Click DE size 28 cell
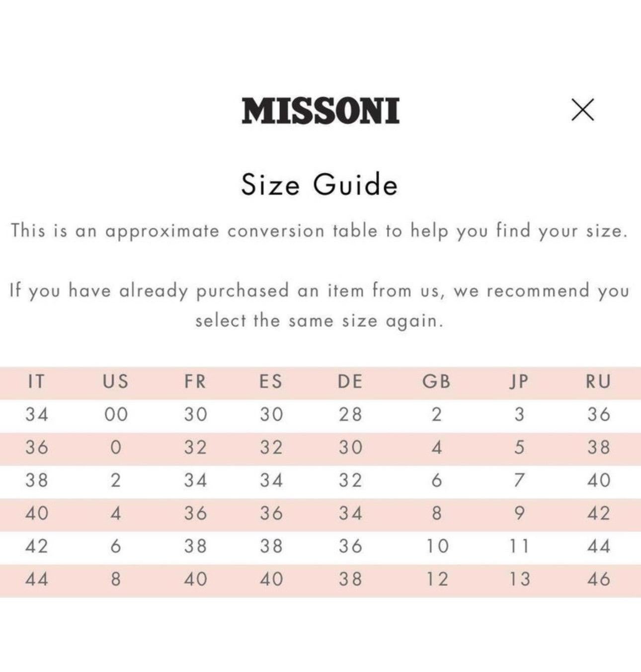The height and width of the screenshot is (672, 641). tap(350, 414)
